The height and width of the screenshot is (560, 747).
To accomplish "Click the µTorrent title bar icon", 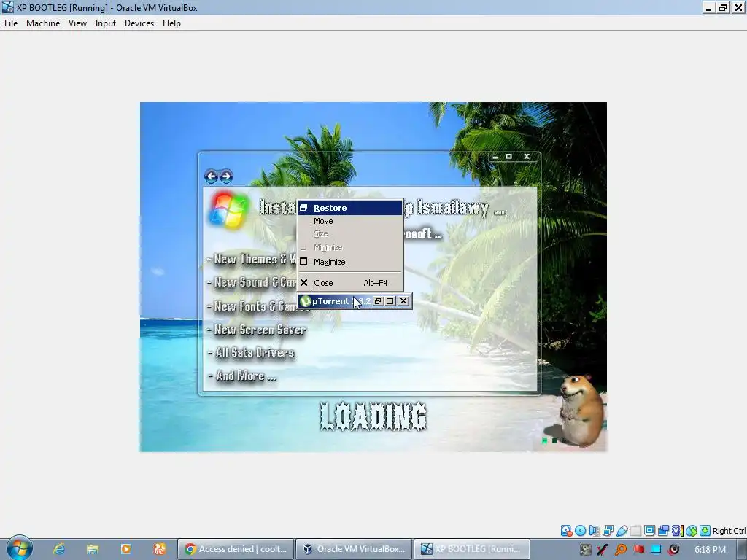I will pos(306,301).
